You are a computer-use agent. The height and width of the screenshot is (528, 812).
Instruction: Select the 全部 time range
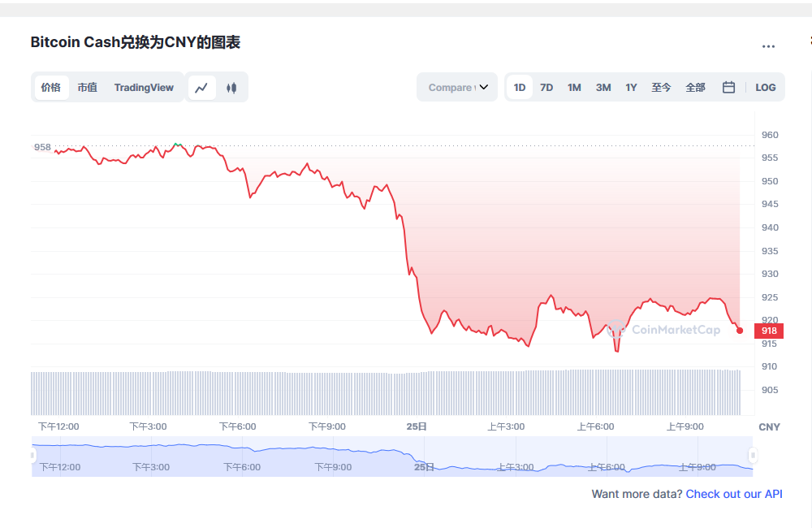tap(695, 87)
